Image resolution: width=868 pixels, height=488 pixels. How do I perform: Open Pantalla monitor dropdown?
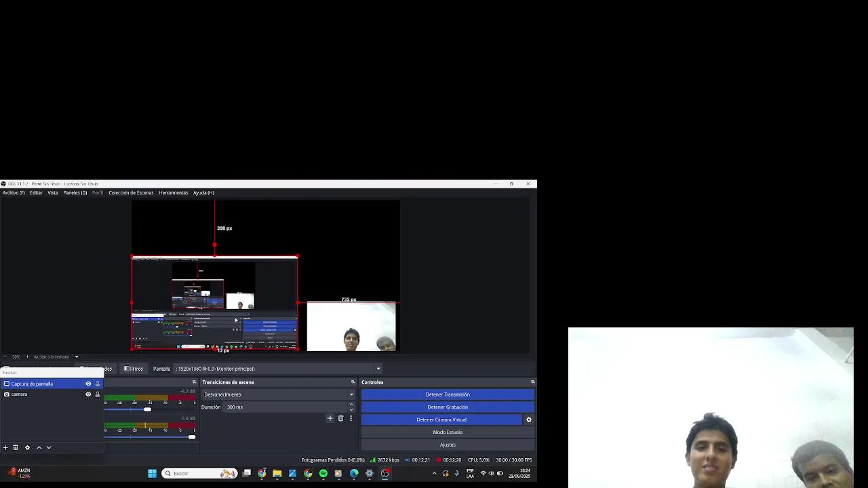pos(278,369)
